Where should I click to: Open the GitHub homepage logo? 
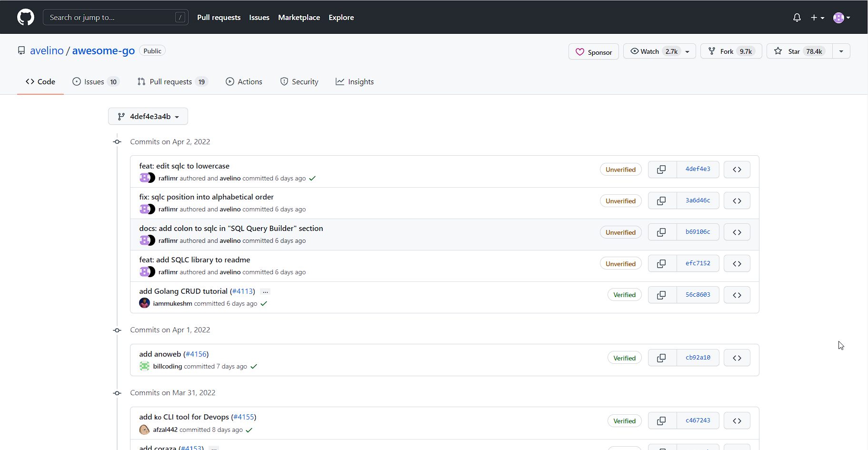[26, 17]
